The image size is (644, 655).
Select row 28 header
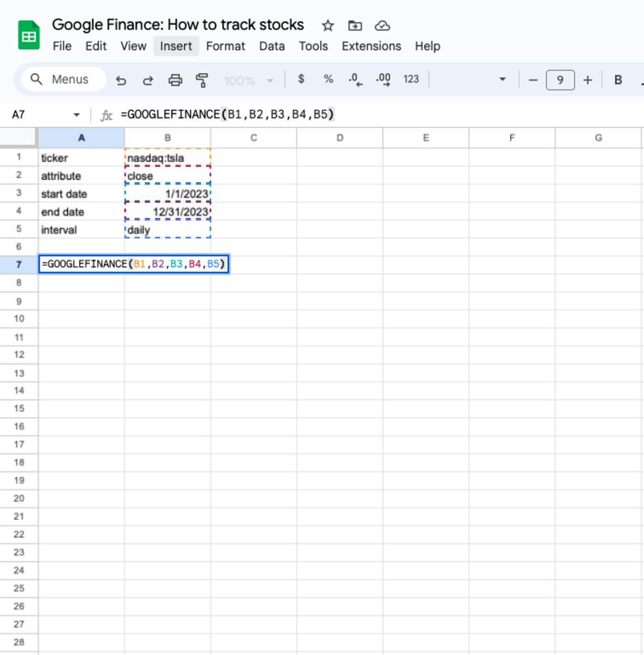[x=19, y=642]
